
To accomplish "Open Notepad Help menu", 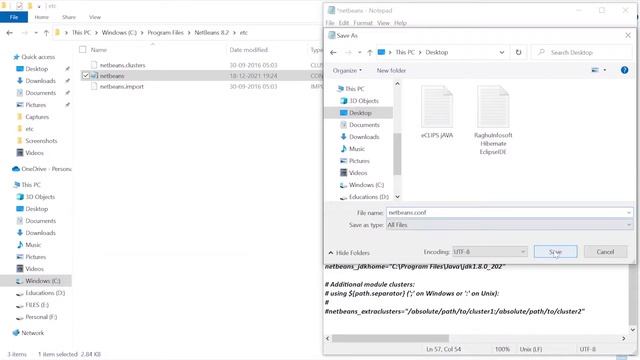I will point(400,23).
